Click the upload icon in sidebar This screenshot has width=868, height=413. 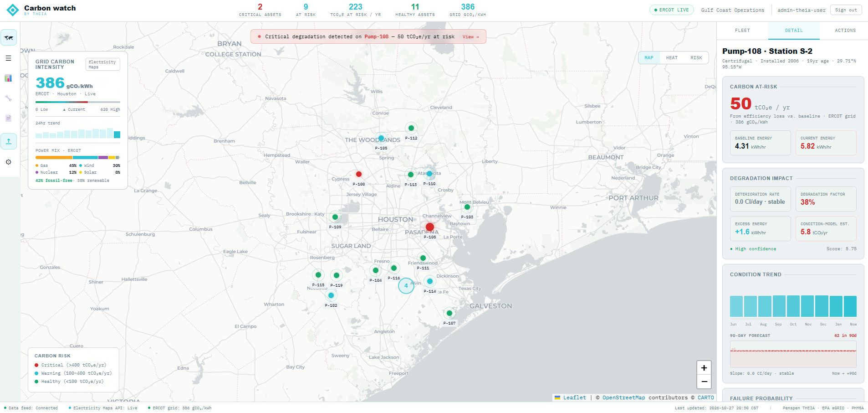pos(9,141)
